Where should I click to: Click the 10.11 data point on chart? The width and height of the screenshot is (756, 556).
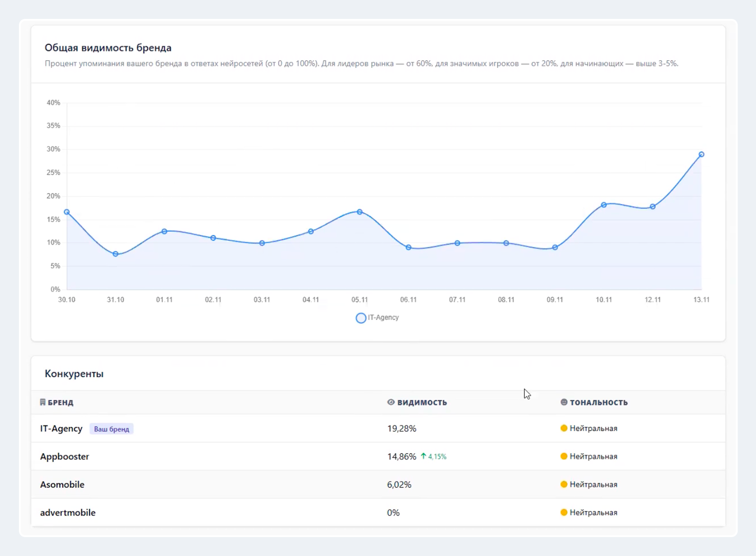604,205
